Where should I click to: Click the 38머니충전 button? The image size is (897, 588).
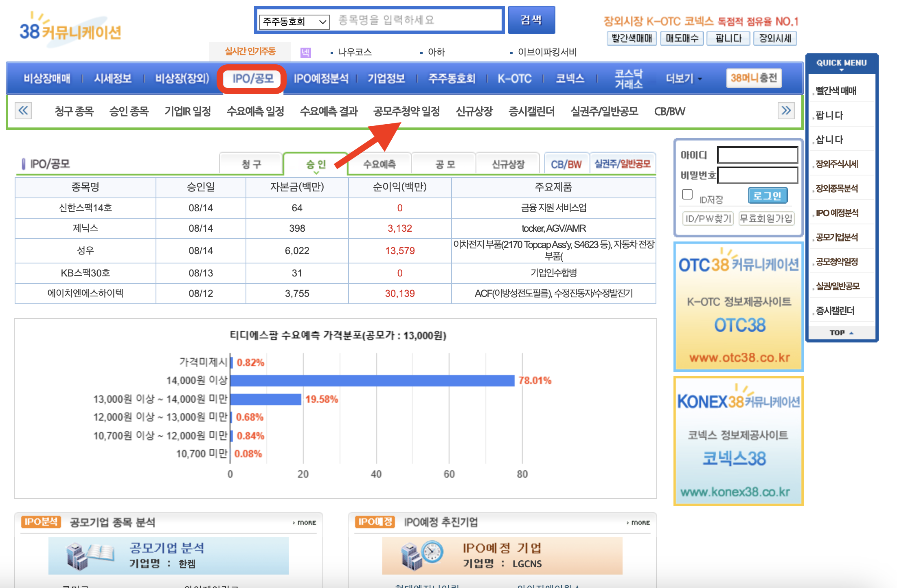[754, 78]
